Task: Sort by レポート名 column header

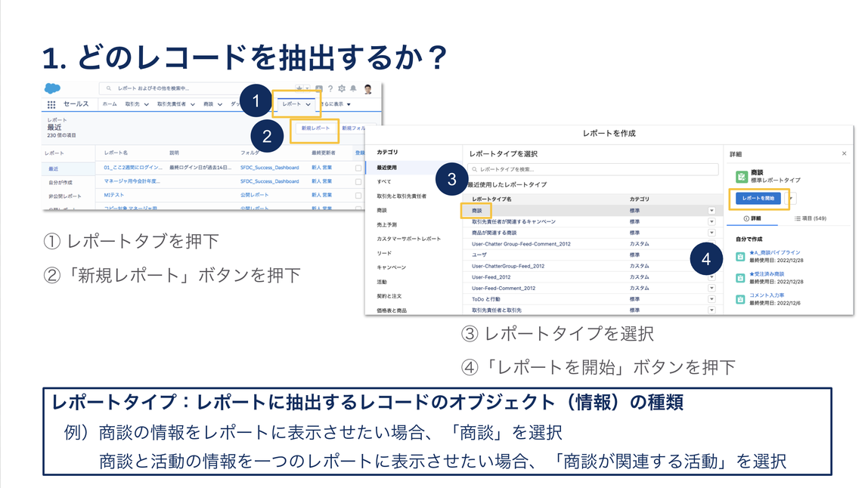Action: point(116,153)
